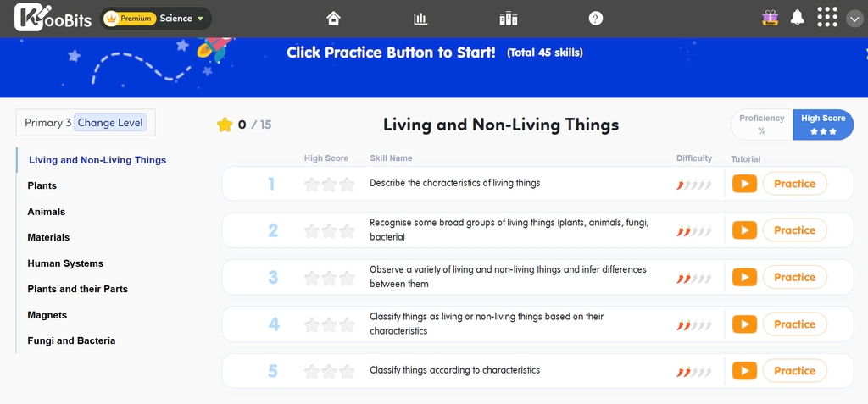Open the Premium Science subject dropdown
Image resolution: width=868 pixels, height=404 pixels.
click(x=156, y=19)
